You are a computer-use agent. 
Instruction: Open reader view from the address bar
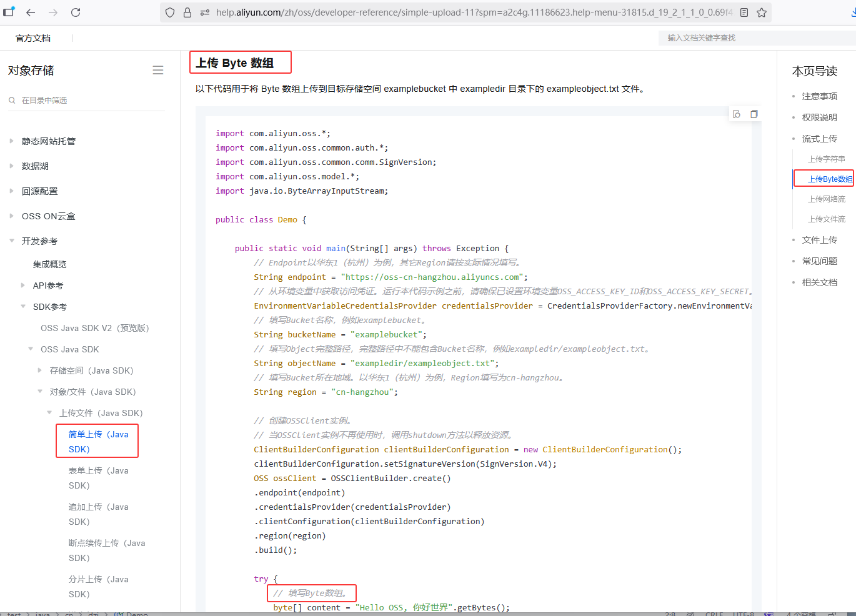tap(744, 12)
